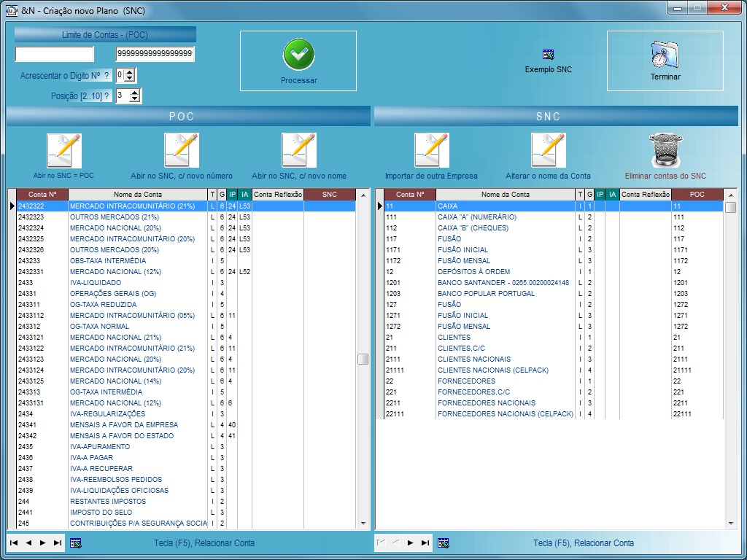The height and width of the screenshot is (560, 747).
Task: Open the Exemplo SNC icon
Action: point(549,55)
